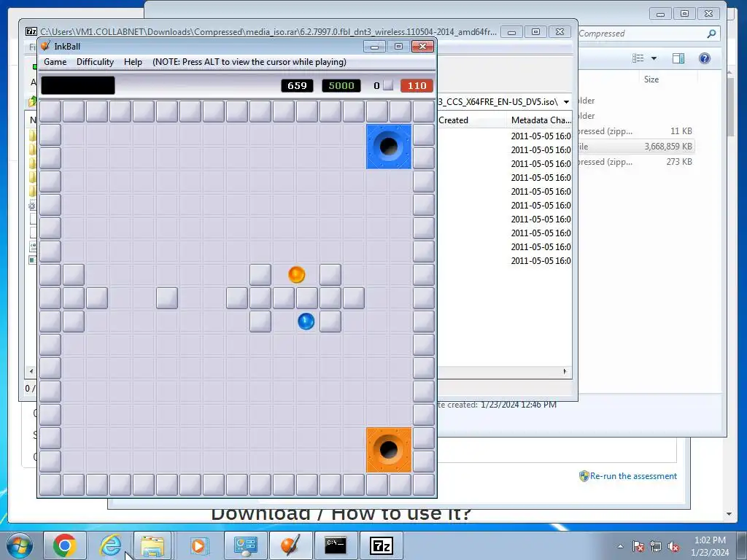This screenshot has height=560, width=747.
Task: Show hidden tray icons arrow
Action: pyautogui.click(x=620, y=546)
